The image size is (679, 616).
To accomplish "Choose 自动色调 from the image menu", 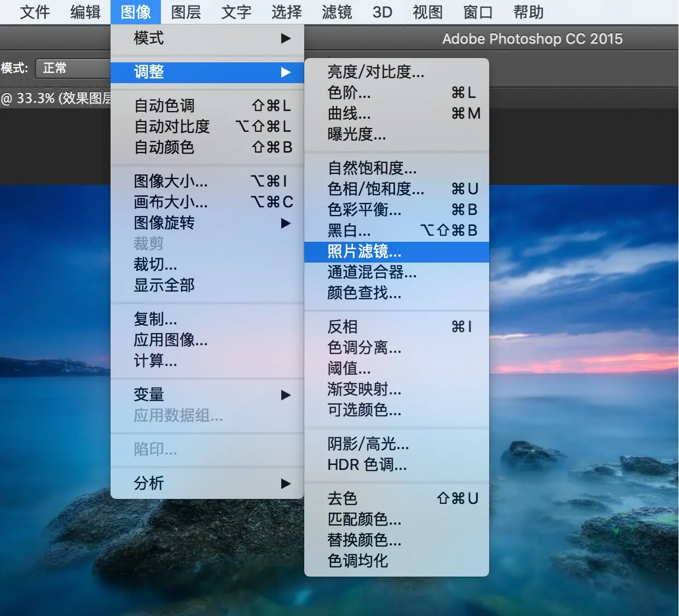I will pos(207,106).
